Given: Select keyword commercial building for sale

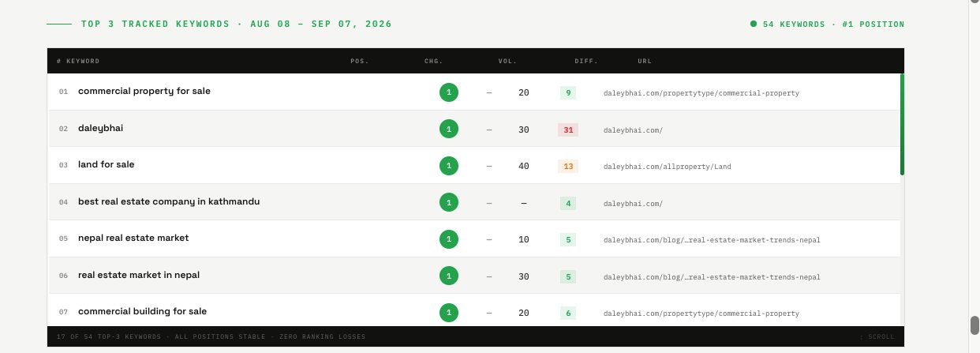Looking at the screenshot, I should tap(142, 311).
